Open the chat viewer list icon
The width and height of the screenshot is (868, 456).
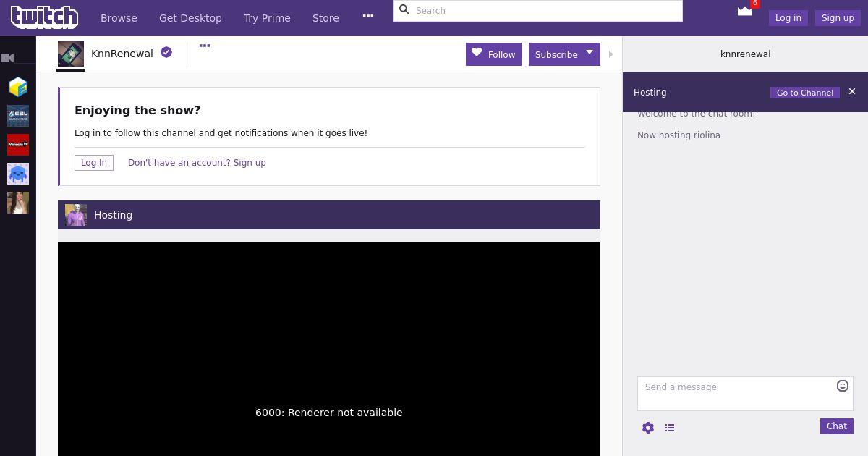(x=670, y=428)
